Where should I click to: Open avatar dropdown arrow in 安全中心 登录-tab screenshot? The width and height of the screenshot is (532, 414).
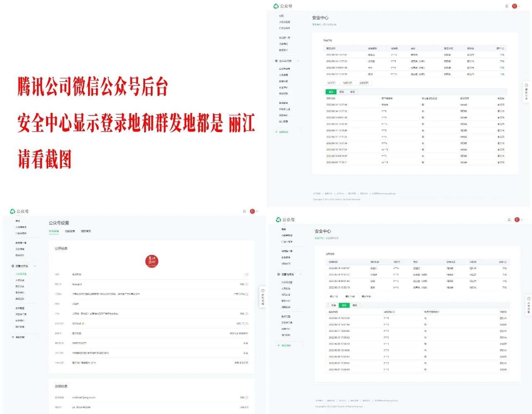[x=519, y=6]
